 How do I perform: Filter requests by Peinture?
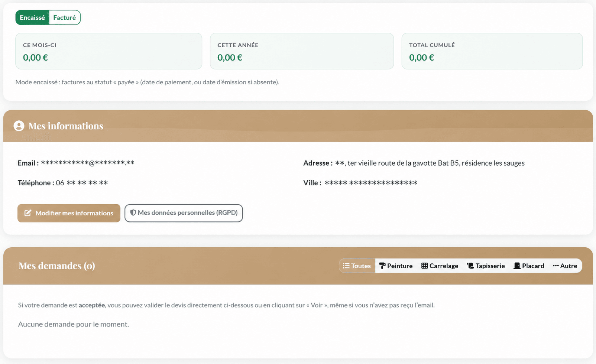(396, 266)
